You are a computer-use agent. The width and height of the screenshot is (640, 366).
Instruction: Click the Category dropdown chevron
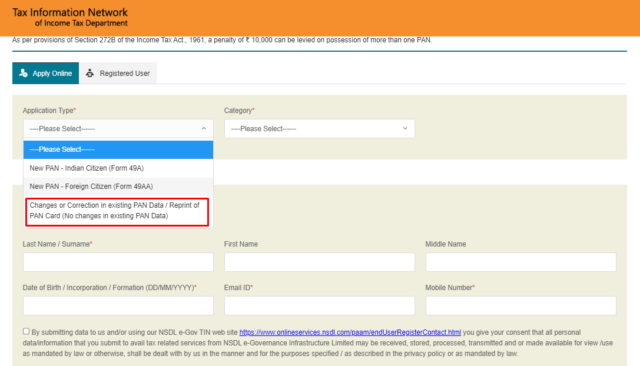click(405, 129)
